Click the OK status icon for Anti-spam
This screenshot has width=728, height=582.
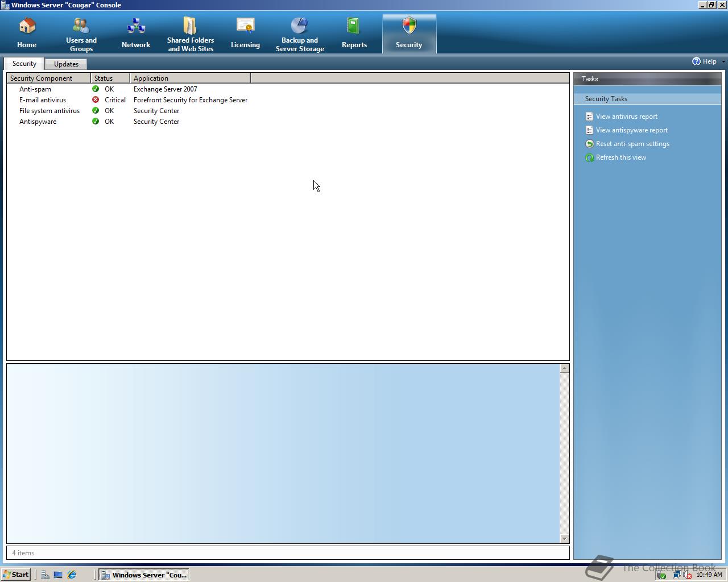pyautogui.click(x=96, y=89)
